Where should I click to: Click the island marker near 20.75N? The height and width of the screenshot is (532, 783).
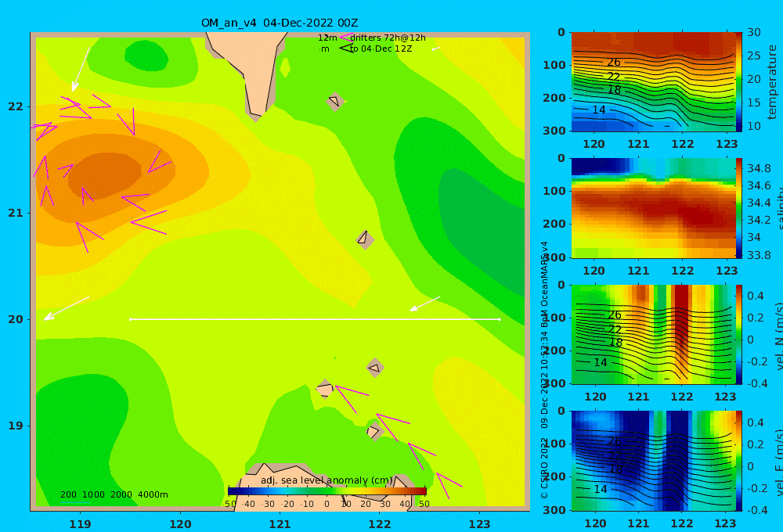[x=365, y=239]
